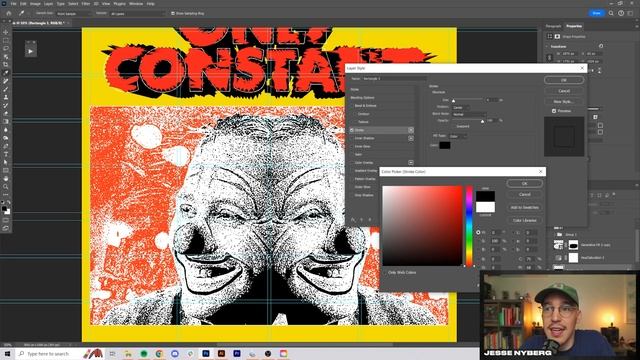
Task: Enable the Inner Shadow effect checkbox
Action: [x=352, y=138]
